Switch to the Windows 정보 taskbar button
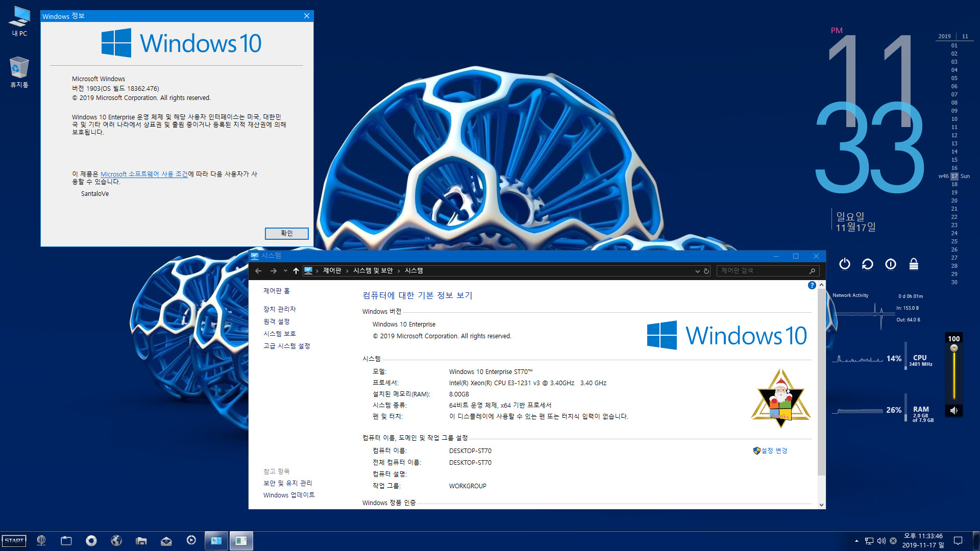The image size is (980, 551). tap(241, 541)
